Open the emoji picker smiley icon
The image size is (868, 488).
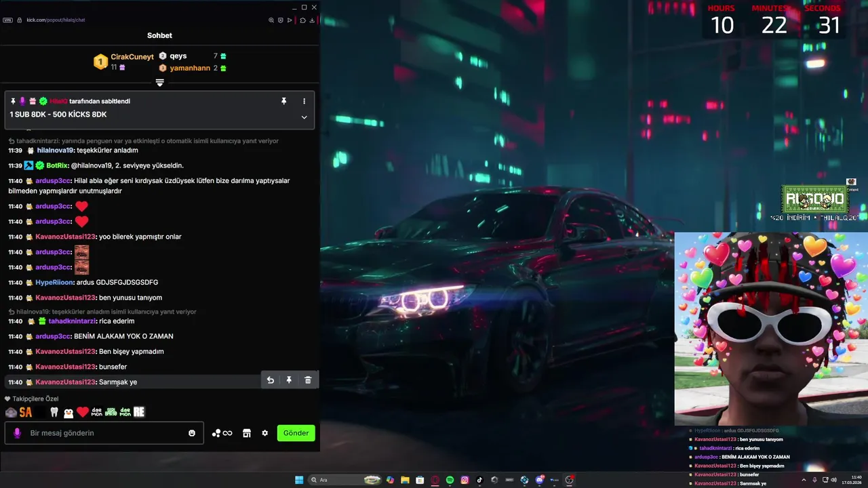192,433
